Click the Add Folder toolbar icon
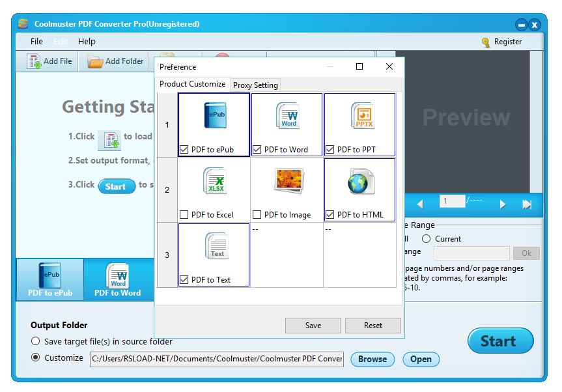The image size is (562, 392). (95, 62)
